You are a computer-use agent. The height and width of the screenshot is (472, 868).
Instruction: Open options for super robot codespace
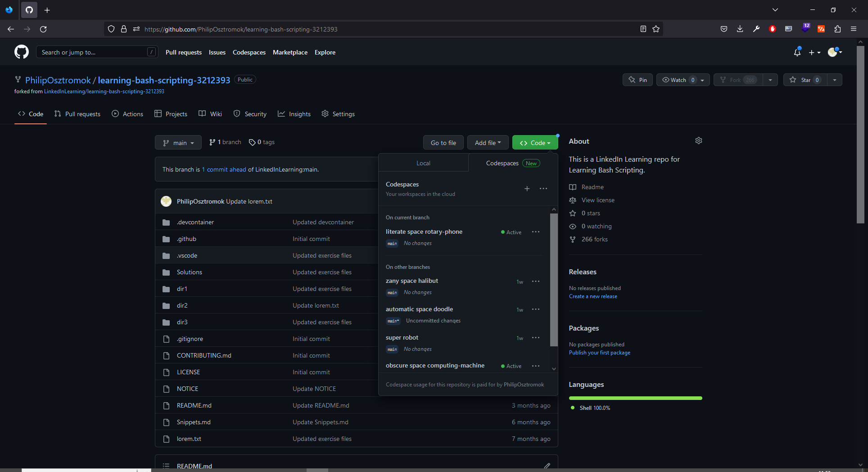(536, 338)
